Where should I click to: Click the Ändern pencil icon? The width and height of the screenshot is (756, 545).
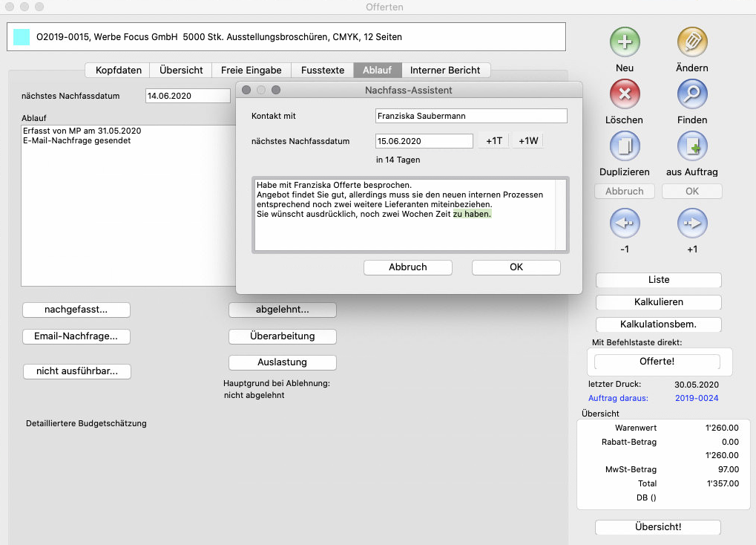click(x=691, y=42)
